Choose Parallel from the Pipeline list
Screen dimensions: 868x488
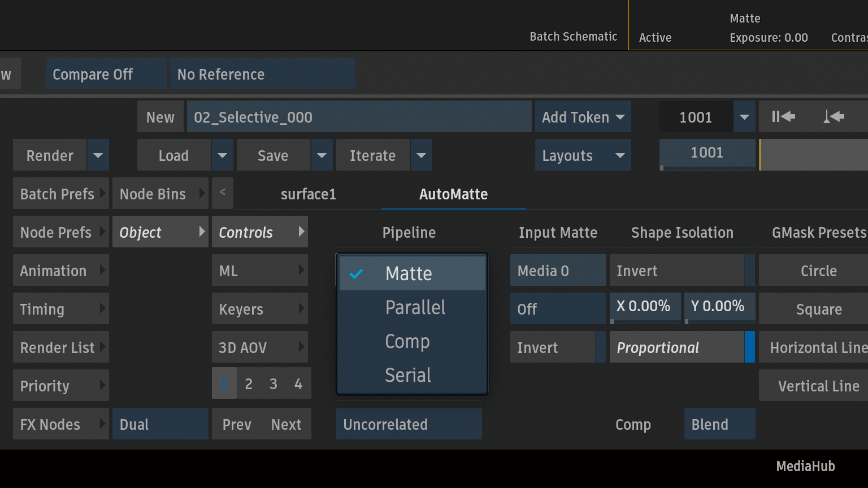pos(415,307)
